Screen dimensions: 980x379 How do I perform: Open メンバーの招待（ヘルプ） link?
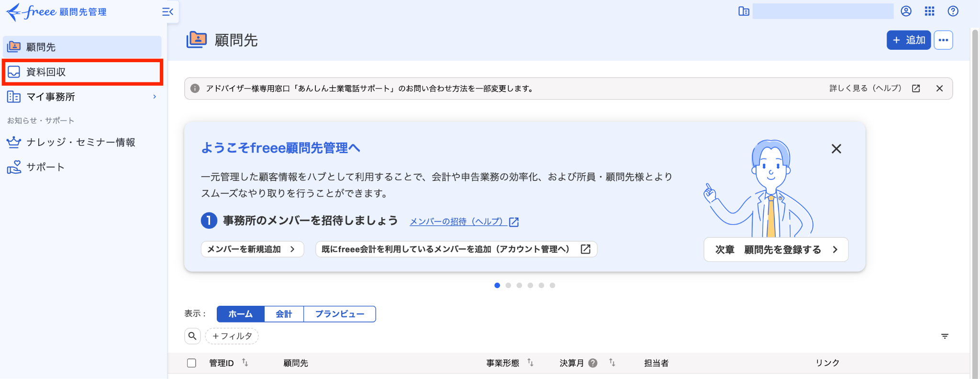click(x=458, y=222)
